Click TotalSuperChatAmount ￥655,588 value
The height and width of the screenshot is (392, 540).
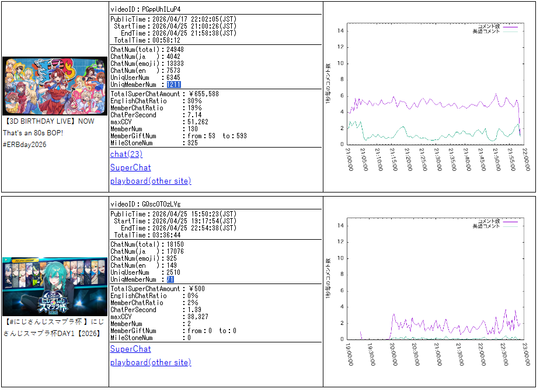pyautogui.click(x=203, y=94)
